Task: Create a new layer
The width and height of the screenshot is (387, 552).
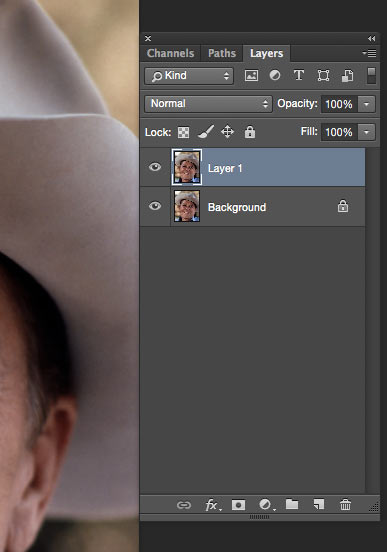Action: [319, 504]
